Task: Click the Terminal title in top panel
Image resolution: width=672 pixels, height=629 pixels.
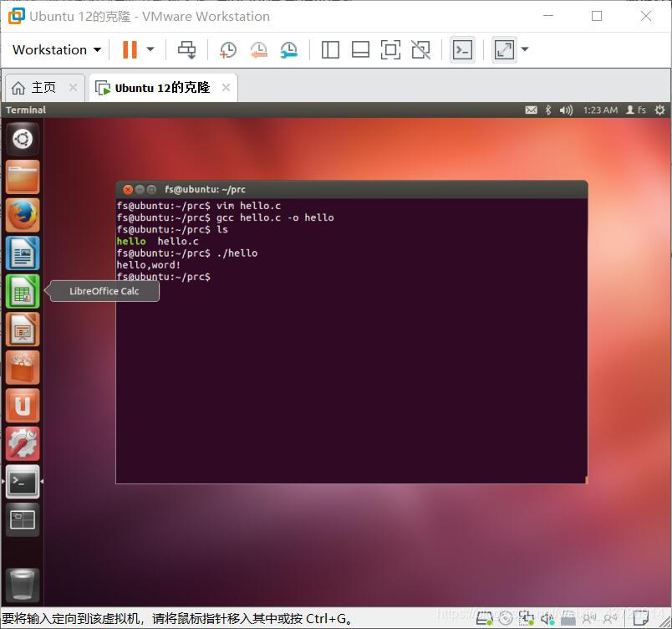Action: [x=26, y=110]
